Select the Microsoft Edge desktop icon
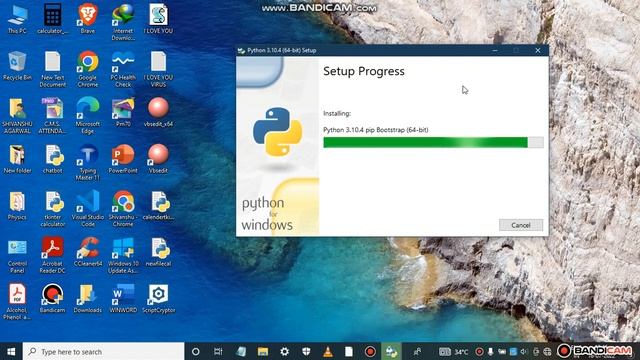Screen dimensions: 640x360 [88, 116]
